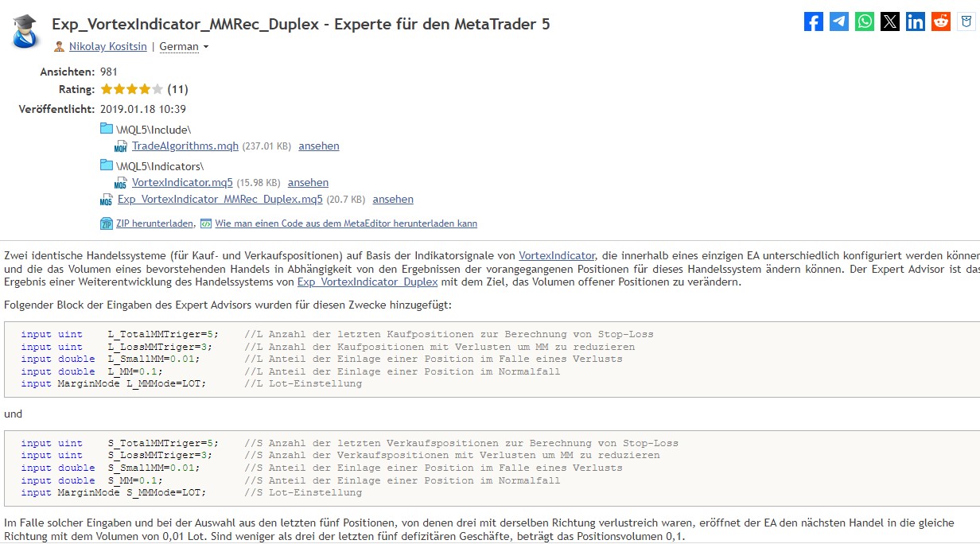Share via the Telegram icon
This screenshot has height=544, width=980.
839,21
